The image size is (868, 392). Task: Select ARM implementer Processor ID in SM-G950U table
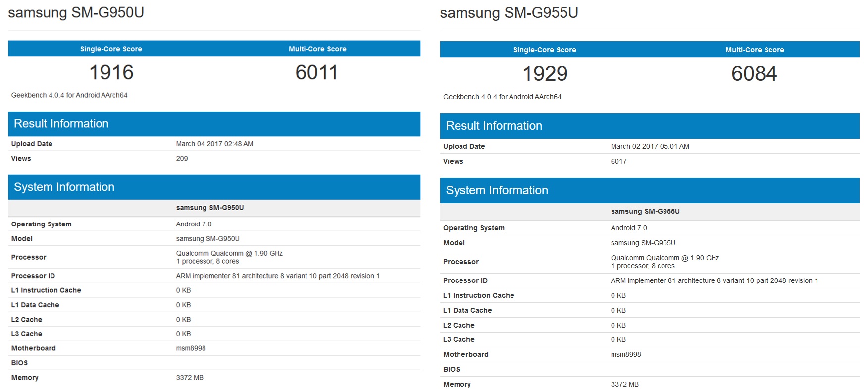(x=278, y=276)
